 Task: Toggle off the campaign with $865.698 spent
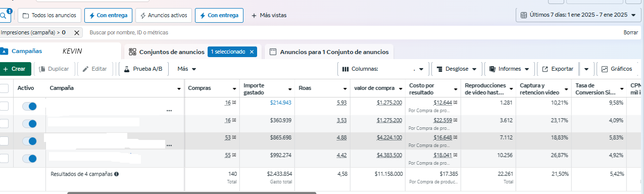point(30,141)
